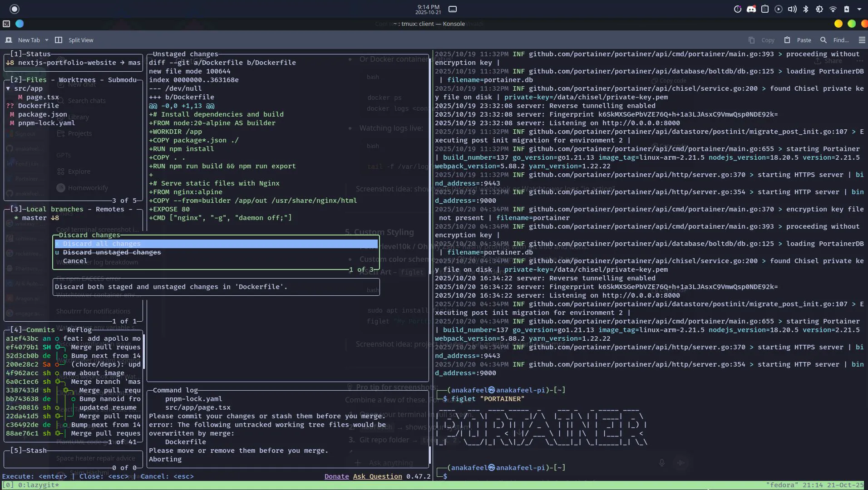Select Dockerfile in Files panel
Image resolution: width=868 pixels, height=490 pixels.
tap(39, 106)
